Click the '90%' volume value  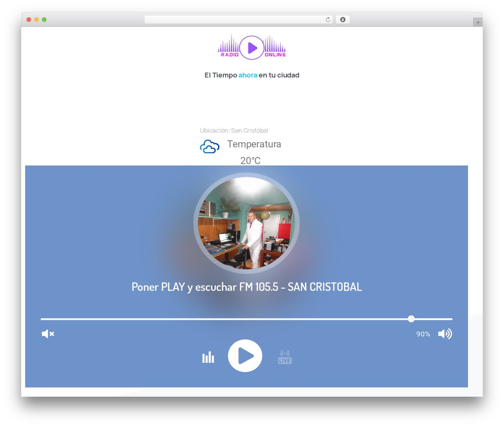423,334
